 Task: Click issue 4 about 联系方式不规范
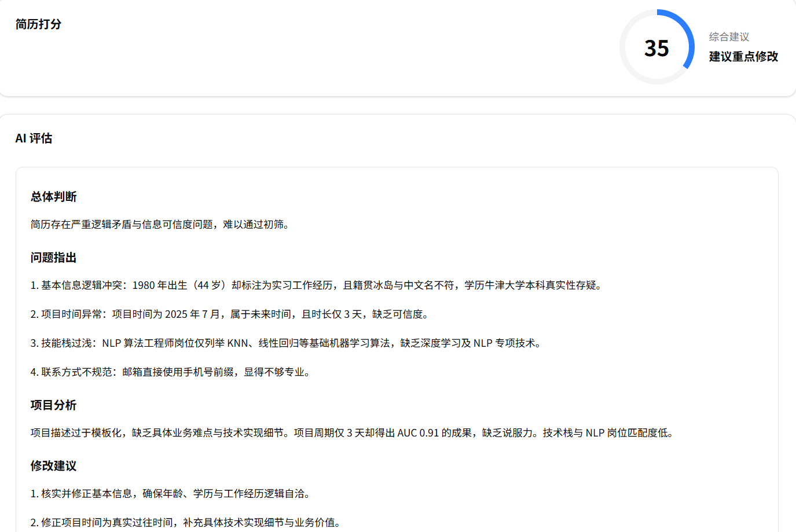coord(172,372)
